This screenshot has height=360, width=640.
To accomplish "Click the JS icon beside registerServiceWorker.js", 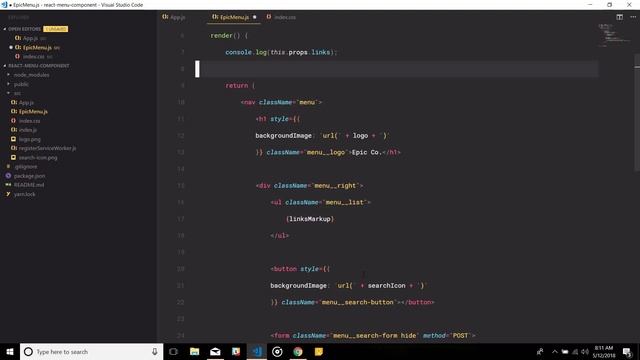I will point(14,148).
